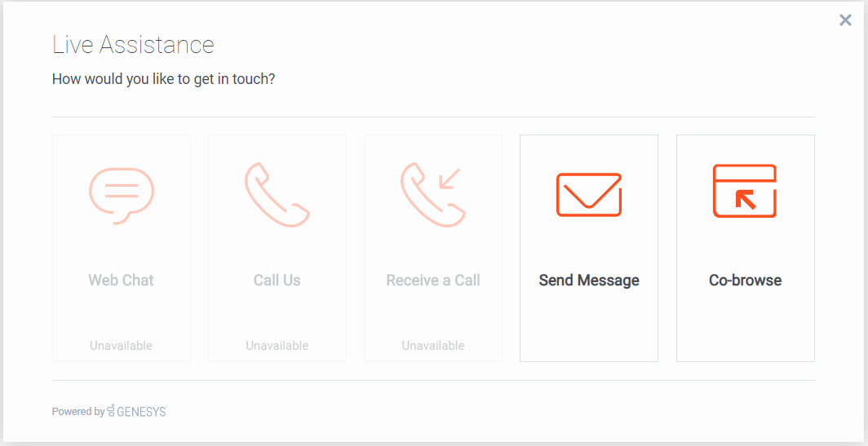This screenshot has height=446, width=868.
Task: Click the 'How would you like to get in touch?' text
Action: [x=163, y=79]
